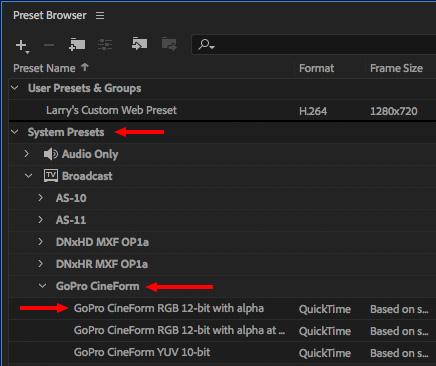Click the Broadcast TV icon
This screenshot has height=366, width=436.
(51, 176)
